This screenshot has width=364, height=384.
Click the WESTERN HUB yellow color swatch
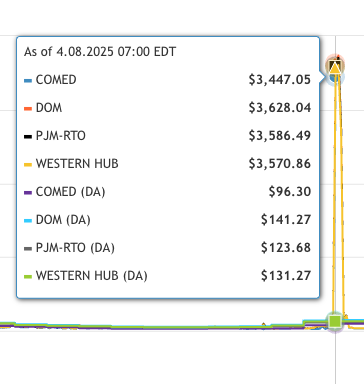click(x=28, y=165)
